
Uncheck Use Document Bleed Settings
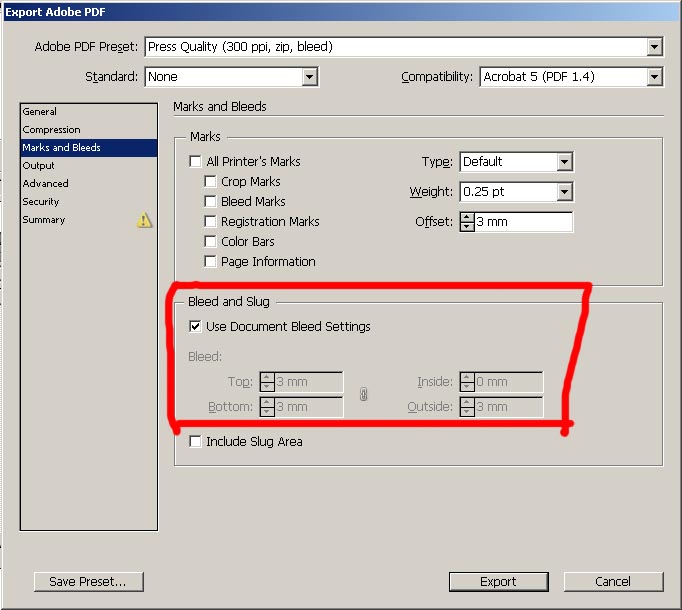pyautogui.click(x=195, y=326)
